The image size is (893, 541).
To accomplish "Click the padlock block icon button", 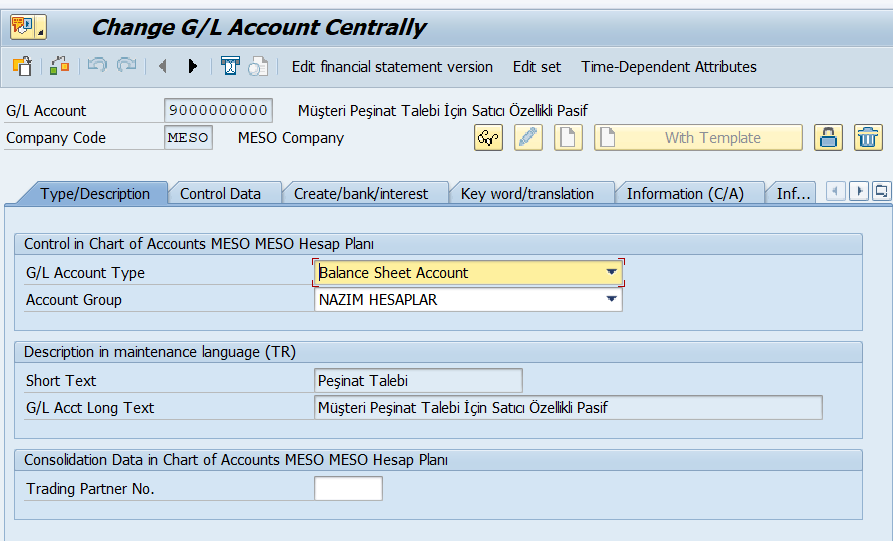I will (828, 137).
